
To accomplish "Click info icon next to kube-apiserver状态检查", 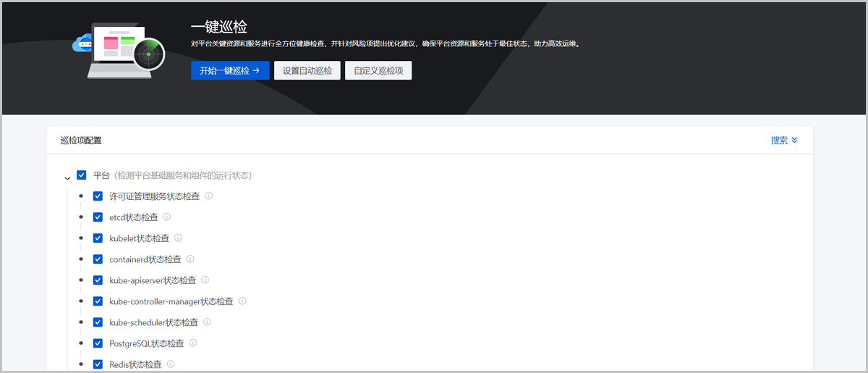I will (205, 280).
